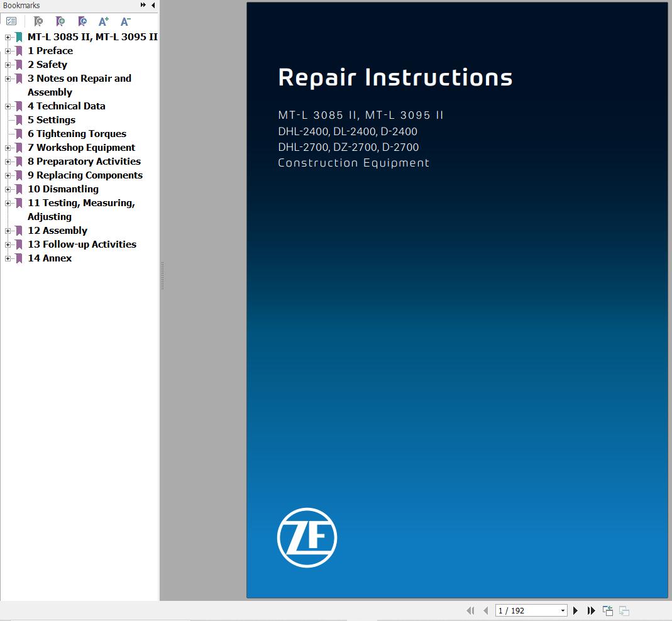
Task: Select the 6 Tightening Torques bookmark
Action: tap(76, 133)
